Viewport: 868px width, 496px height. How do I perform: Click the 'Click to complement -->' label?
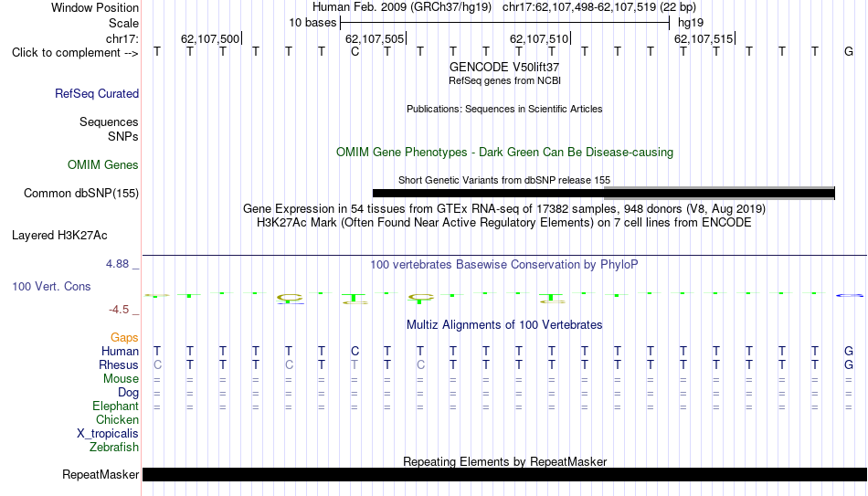tap(75, 53)
